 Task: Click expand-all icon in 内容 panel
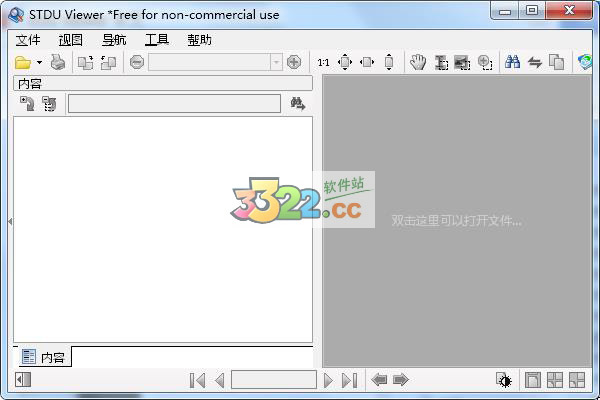tap(27, 103)
